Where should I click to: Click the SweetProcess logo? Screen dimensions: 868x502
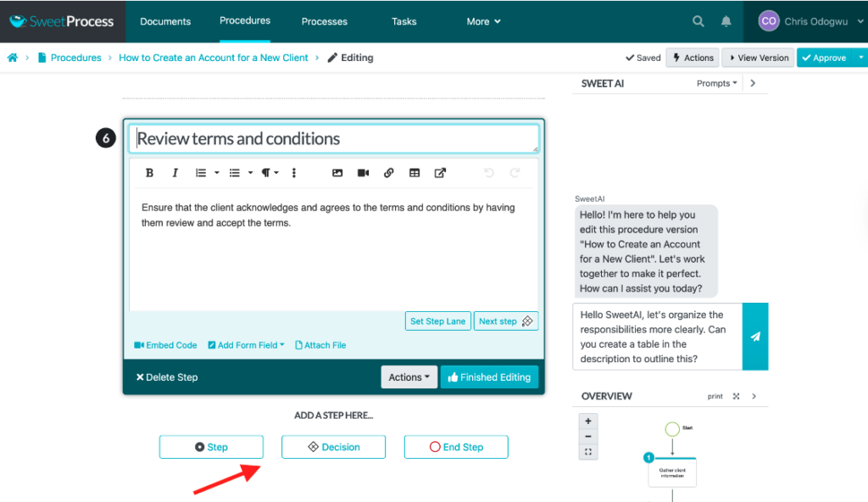click(x=62, y=21)
